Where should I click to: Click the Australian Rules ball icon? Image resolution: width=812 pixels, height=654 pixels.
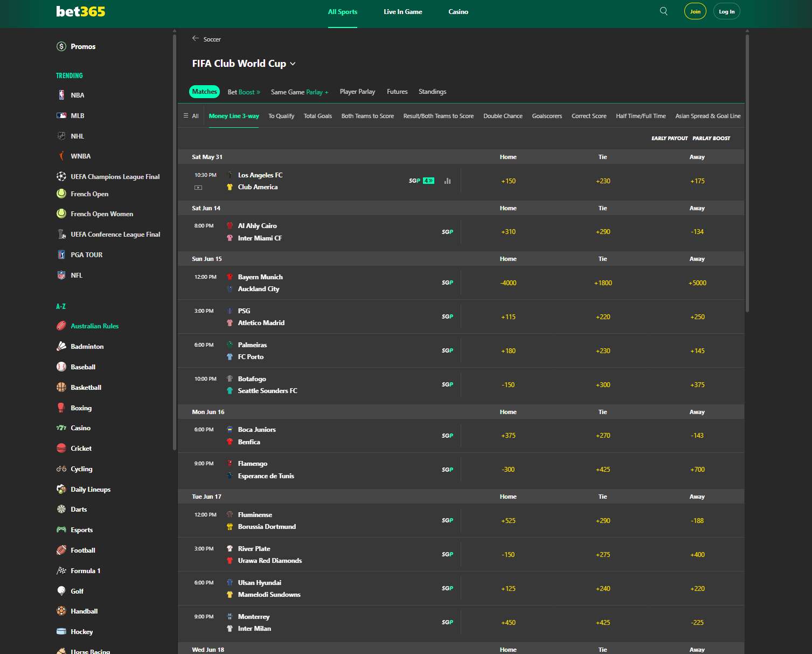tap(61, 326)
